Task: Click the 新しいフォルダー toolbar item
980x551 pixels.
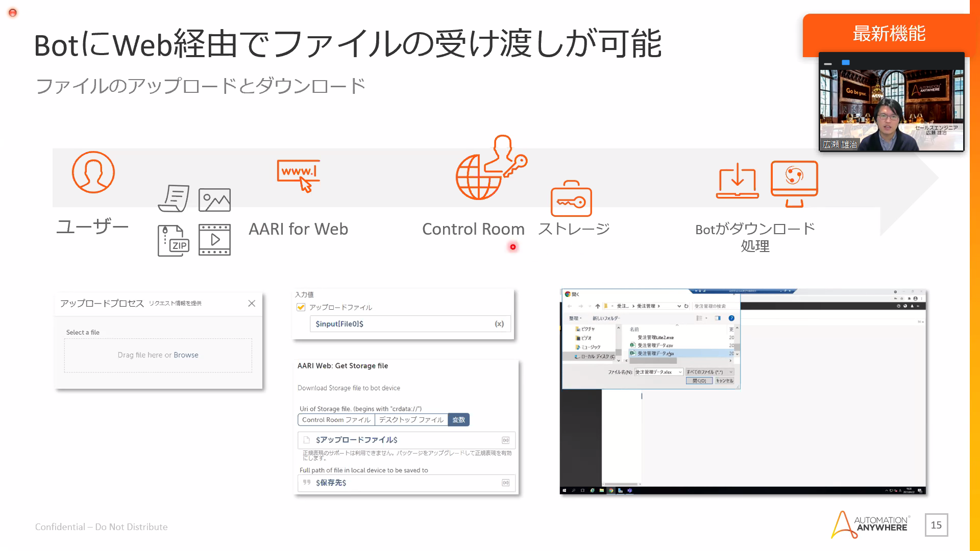Action: click(606, 318)
